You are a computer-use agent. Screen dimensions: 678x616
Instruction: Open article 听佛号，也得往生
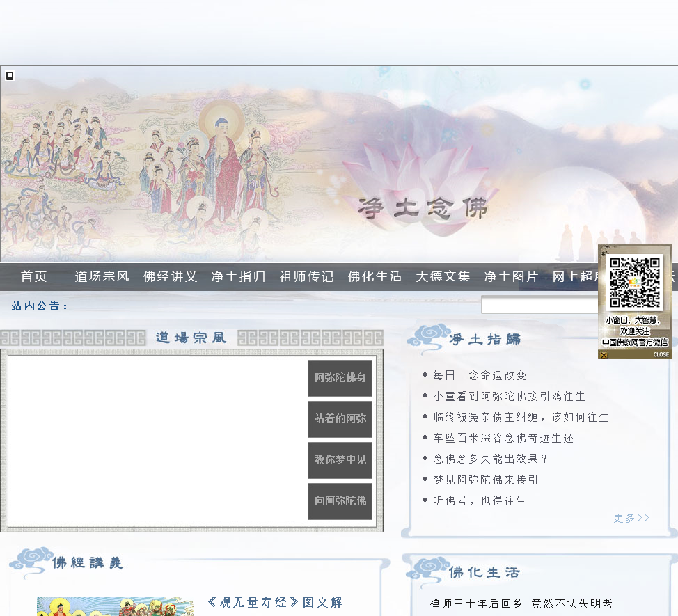(x=480, y=500)
